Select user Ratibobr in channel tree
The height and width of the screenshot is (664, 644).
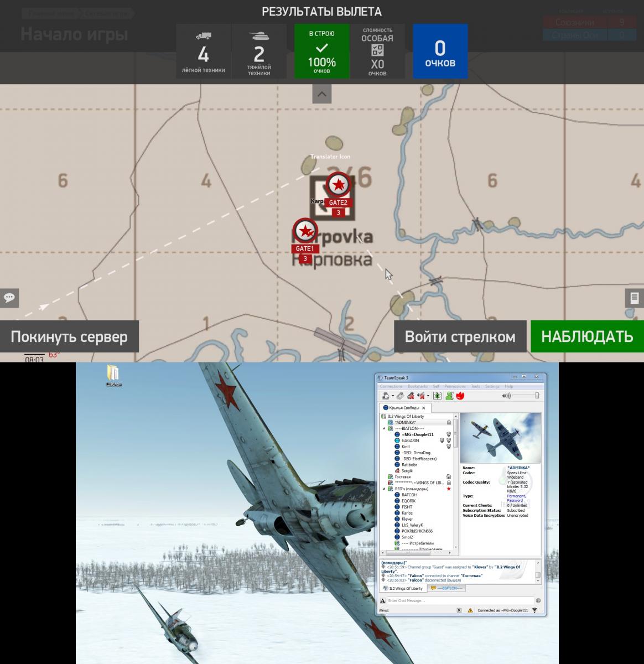coord(410,465)
